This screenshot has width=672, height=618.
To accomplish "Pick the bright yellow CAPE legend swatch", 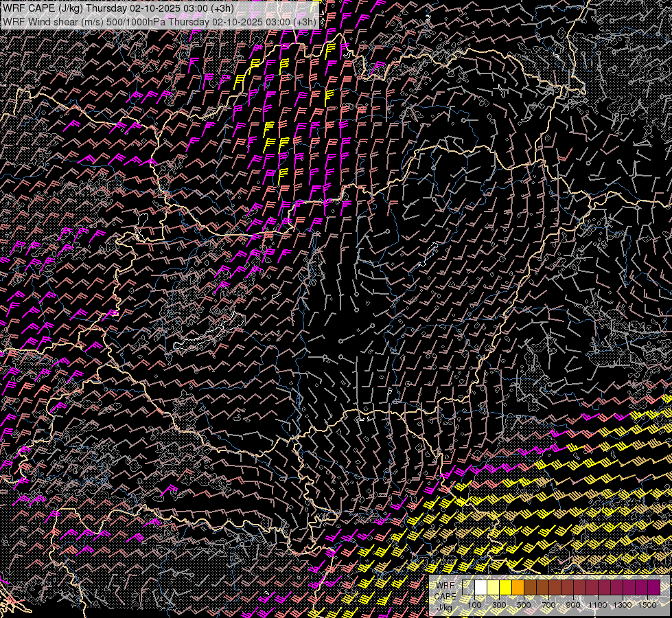I will [x=506, y=587].
